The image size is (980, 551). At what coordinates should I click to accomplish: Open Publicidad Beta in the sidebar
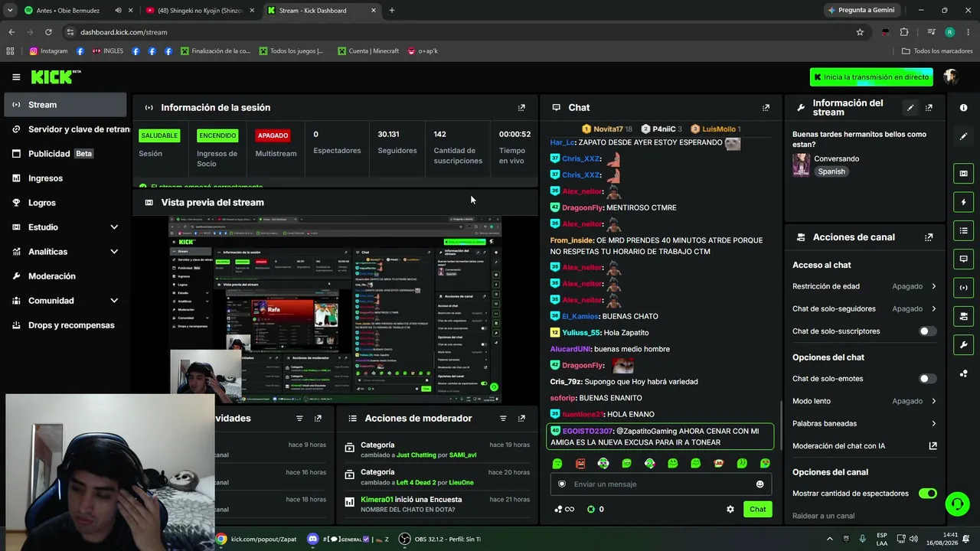[65, 154]
